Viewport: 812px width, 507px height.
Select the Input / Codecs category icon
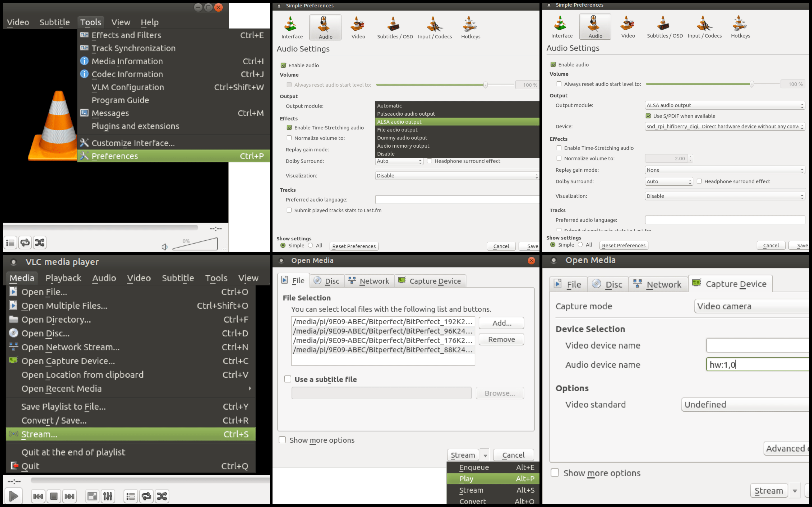(x=435, y=27)
